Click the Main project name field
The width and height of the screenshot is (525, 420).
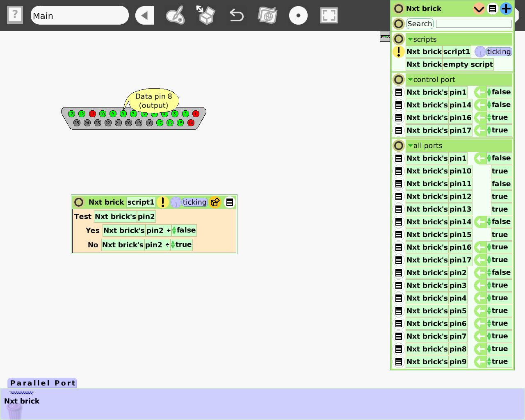click(80, 16)
